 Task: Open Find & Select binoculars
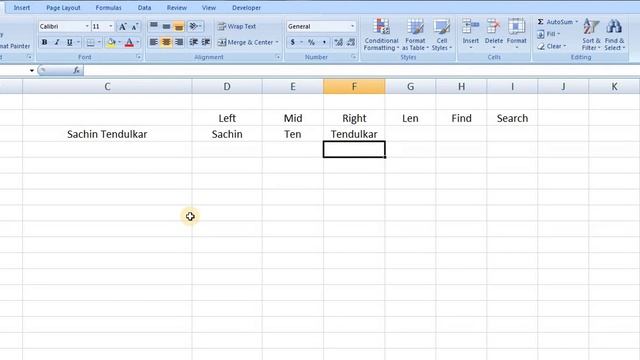(x=614, y=35)
